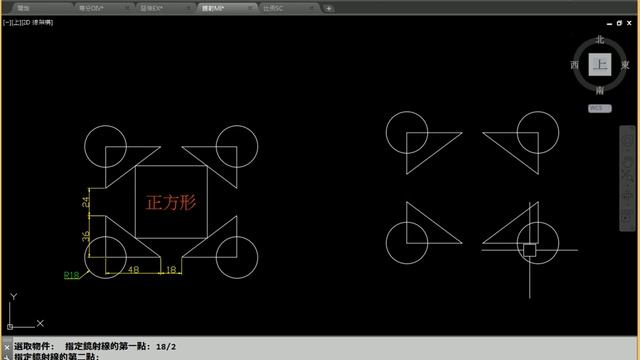640x360 pixels.
Task: Open the 2D wireframe visual style menu
Action: [x=37, y=22]
